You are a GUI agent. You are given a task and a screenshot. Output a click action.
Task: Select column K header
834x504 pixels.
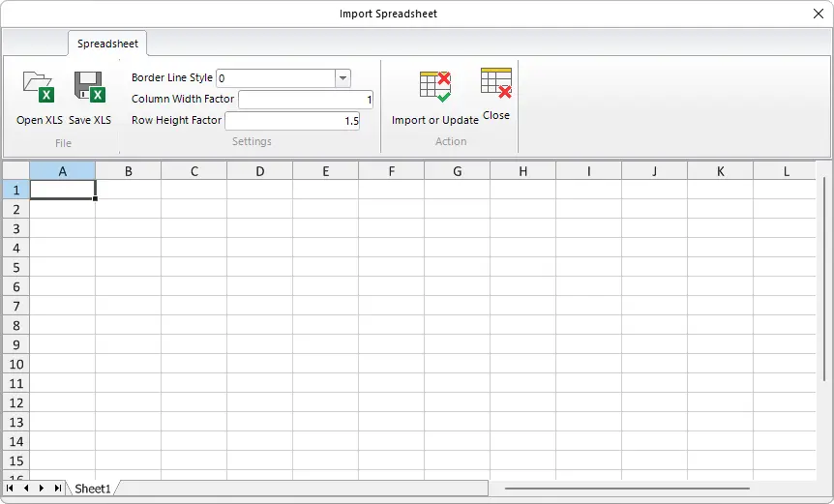[720, 171]
